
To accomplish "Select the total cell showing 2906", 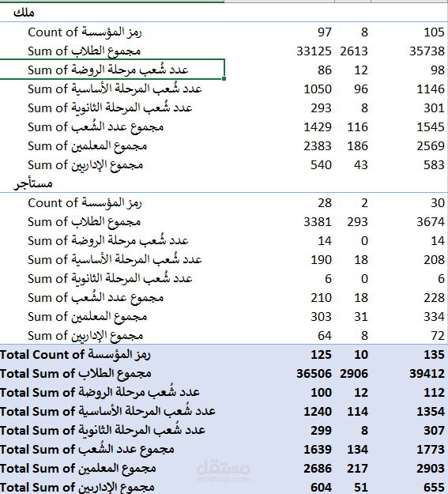I will [x=354, y=374].
